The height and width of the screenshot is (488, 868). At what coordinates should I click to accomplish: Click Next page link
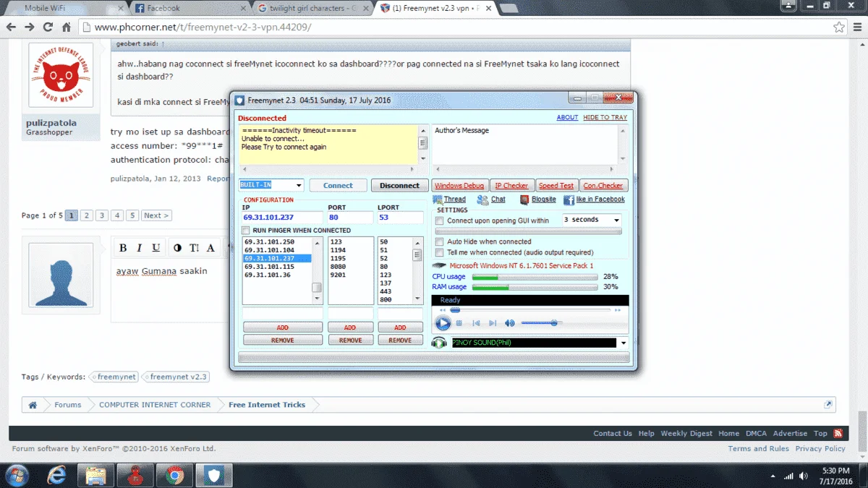156,215
